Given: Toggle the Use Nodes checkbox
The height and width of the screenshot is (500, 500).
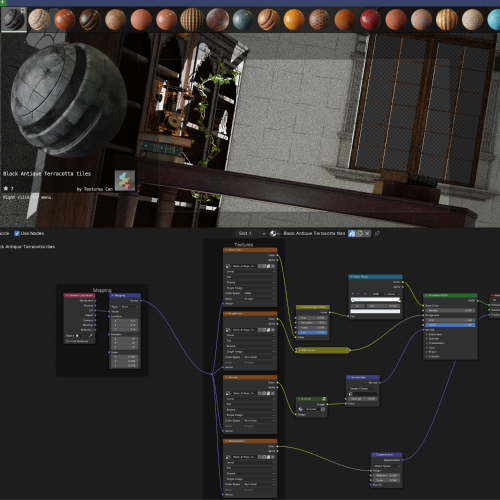Looking at the screenshot, I should [17, 233].
